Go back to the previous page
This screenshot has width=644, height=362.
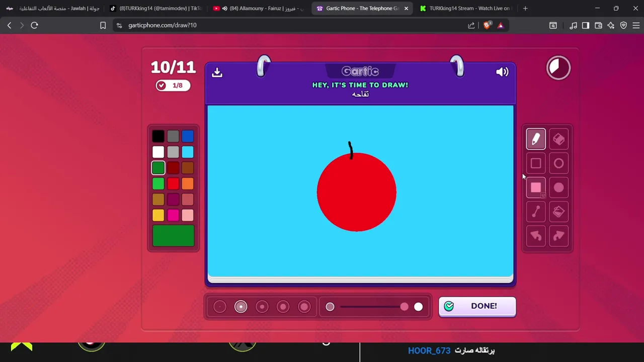coord(9,25)
